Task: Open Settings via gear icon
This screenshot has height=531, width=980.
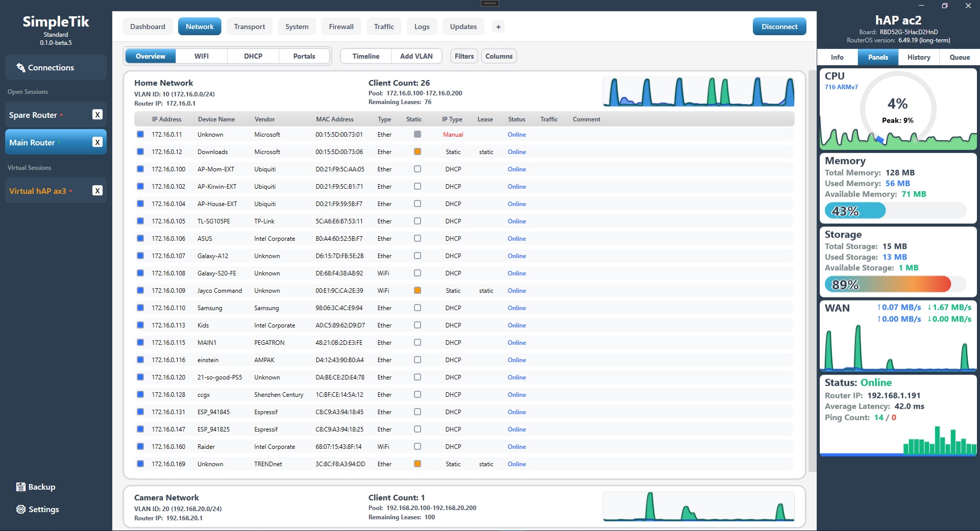Action: coord(21,509)
